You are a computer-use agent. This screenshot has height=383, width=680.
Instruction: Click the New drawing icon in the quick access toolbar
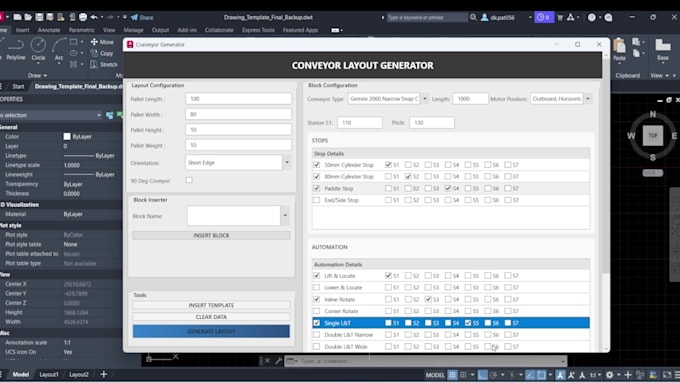coord(17,17)
